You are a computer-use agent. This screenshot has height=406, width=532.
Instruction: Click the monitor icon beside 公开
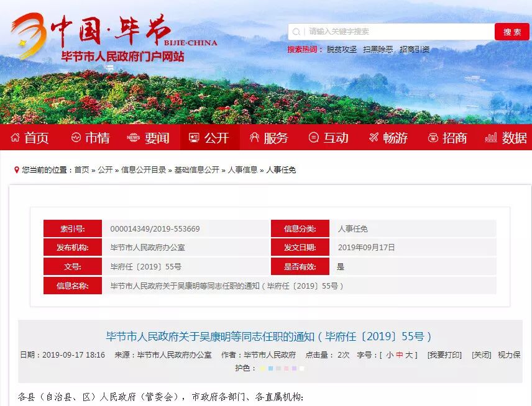click(x=194, y=137)
